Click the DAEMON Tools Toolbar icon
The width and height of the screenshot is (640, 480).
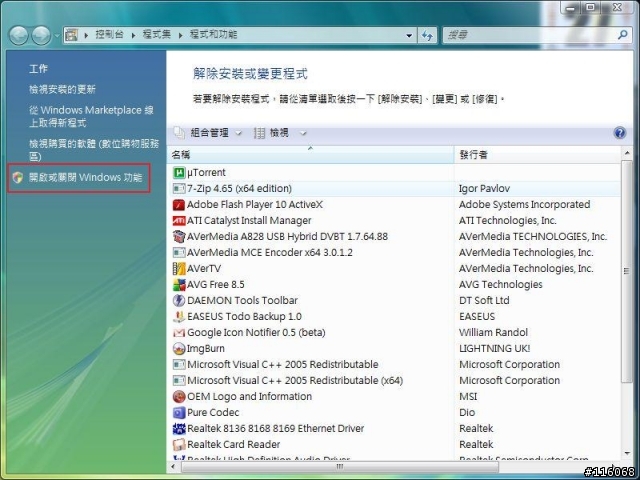(x=179, y=300)
